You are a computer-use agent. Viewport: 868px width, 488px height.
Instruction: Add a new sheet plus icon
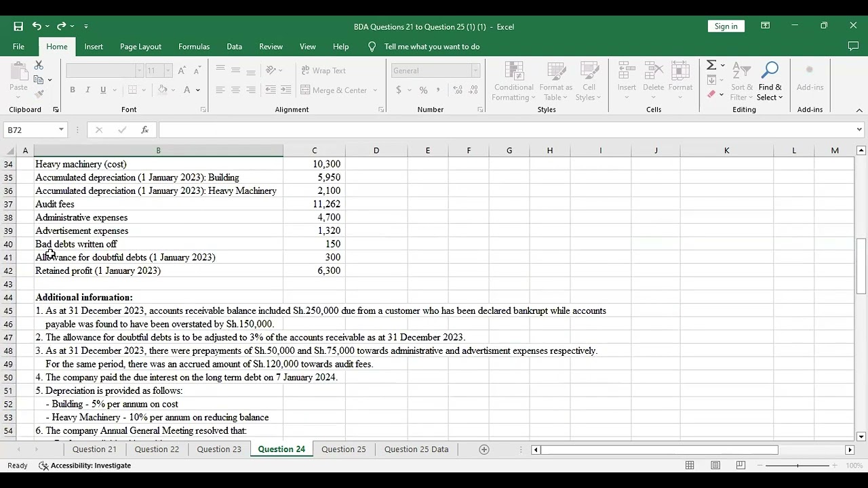(x=484, y=449)
